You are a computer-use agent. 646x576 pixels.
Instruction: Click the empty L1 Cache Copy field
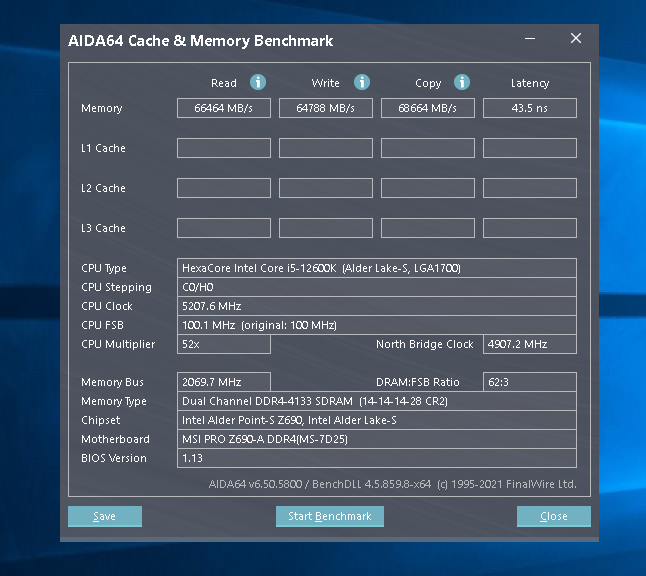[x=428, y=148]
